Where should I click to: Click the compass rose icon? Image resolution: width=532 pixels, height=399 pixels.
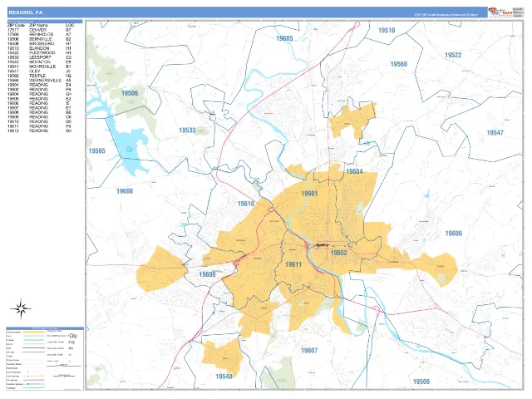pos(21,308)
